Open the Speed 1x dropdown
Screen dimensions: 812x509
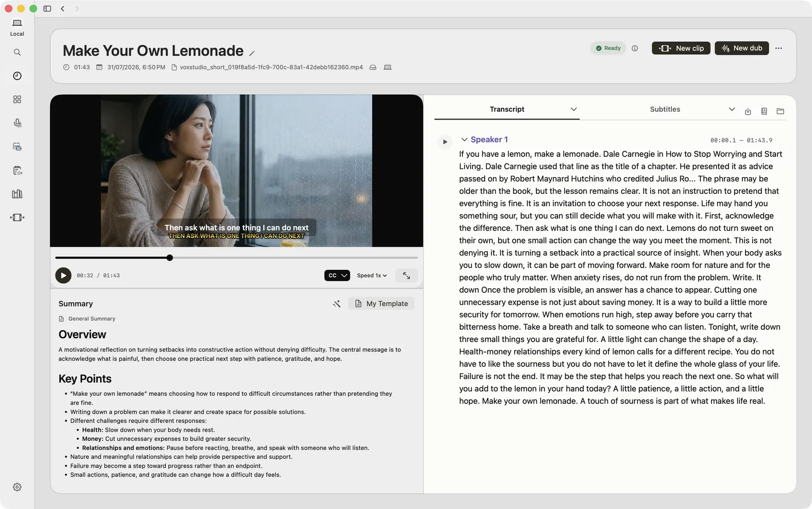pos(372,276)
